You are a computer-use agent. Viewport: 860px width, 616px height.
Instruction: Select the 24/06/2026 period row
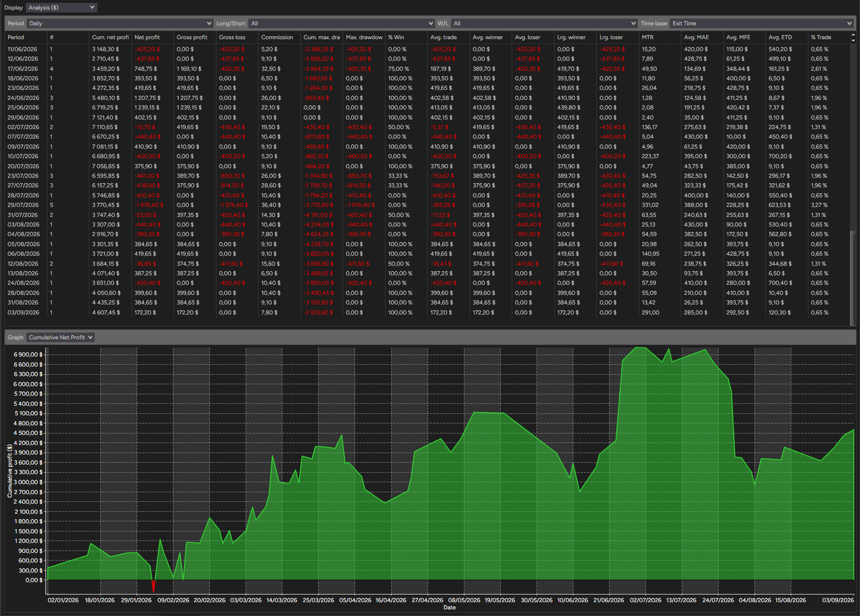pos(428,98)
